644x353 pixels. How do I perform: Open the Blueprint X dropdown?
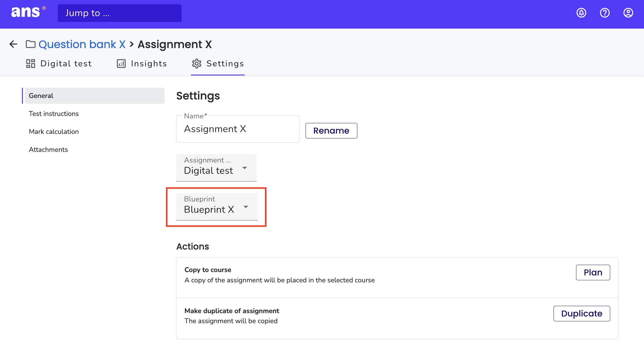coord(217,207)
